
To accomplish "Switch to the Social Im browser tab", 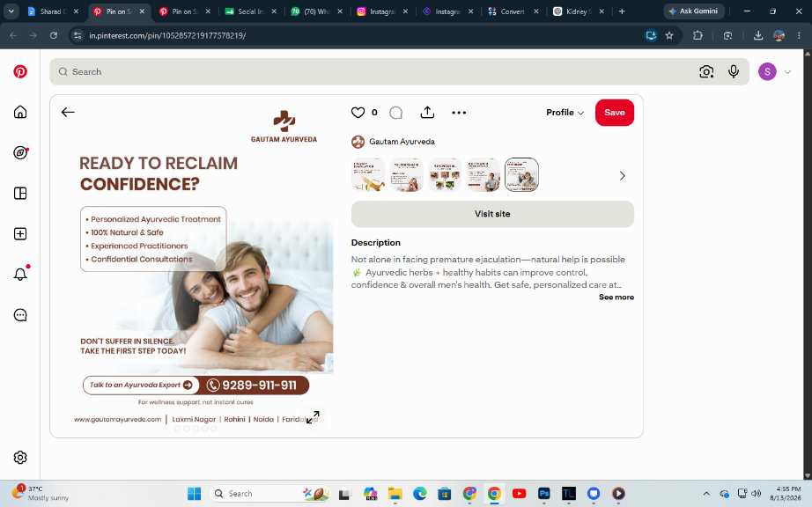I will 250,11.
